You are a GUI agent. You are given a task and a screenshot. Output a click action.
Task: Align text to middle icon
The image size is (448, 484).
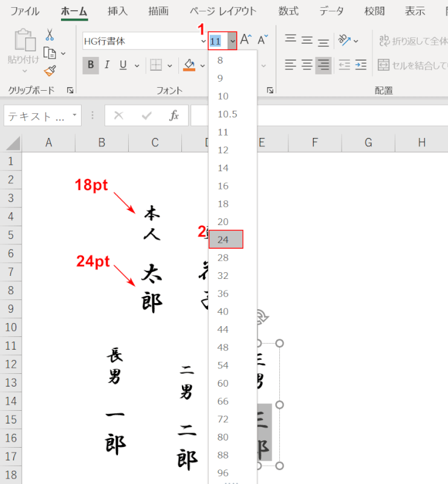coord(307,39)
